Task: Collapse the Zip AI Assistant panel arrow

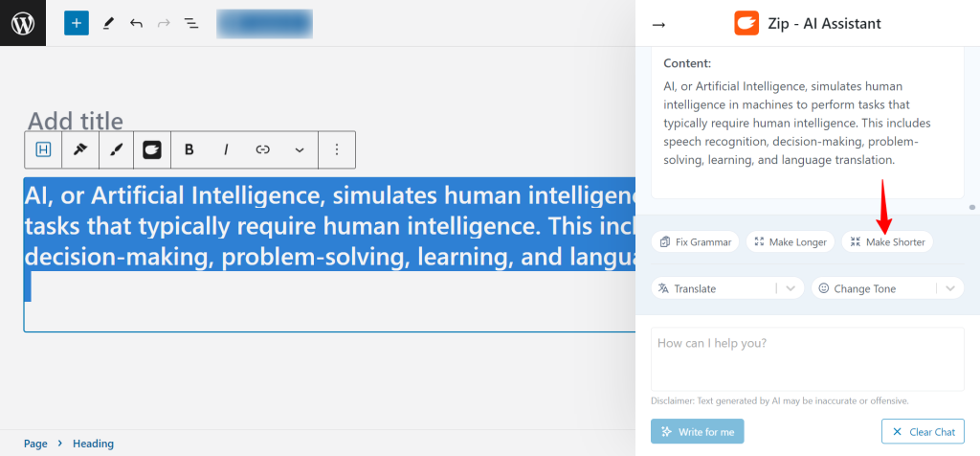Action: pos(658,24)
